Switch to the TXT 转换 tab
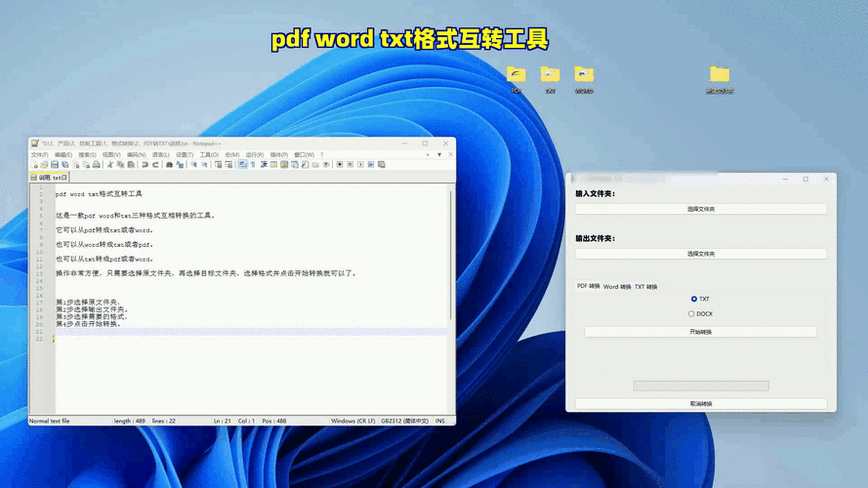 pyautogui.click(x=645, y=287)
